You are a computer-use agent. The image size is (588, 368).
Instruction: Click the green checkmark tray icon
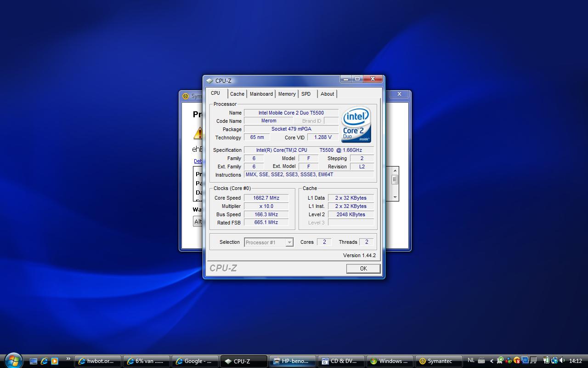pyautogui.click(x=500, y=361)
